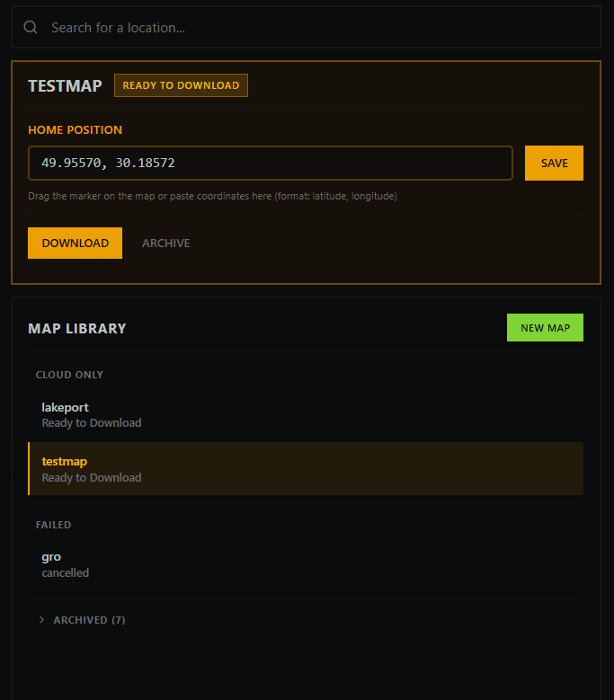Click the coordinates format hint text
The width and height of the screenshot is (614, 700).
pyautogui.click(x=212, y=196)
